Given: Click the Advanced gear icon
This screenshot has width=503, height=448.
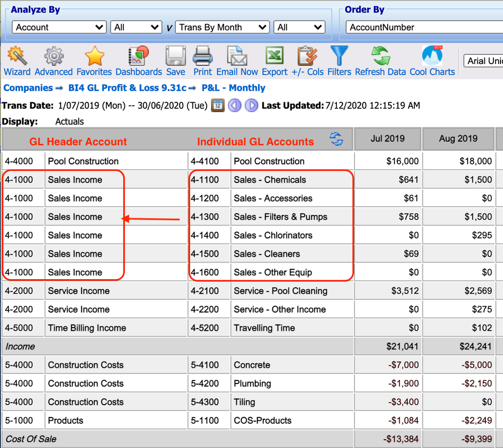Looking at the screenshot, I should click(x=53, y=56).
